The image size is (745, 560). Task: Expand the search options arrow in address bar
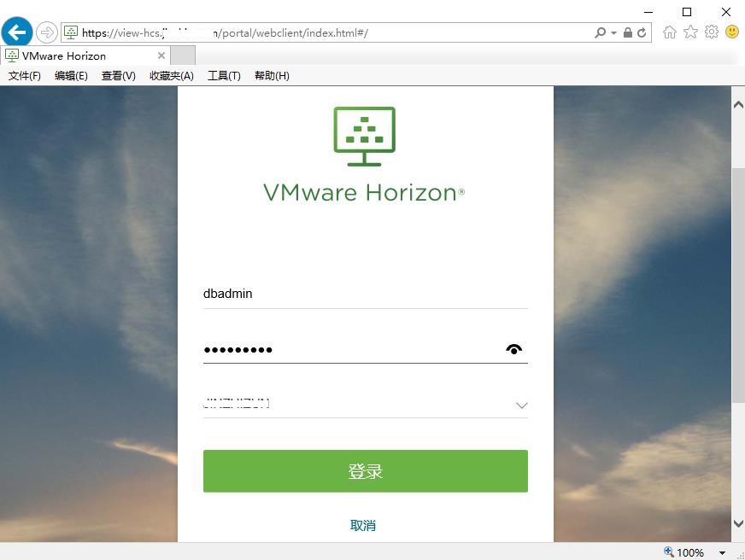(613, 32)
